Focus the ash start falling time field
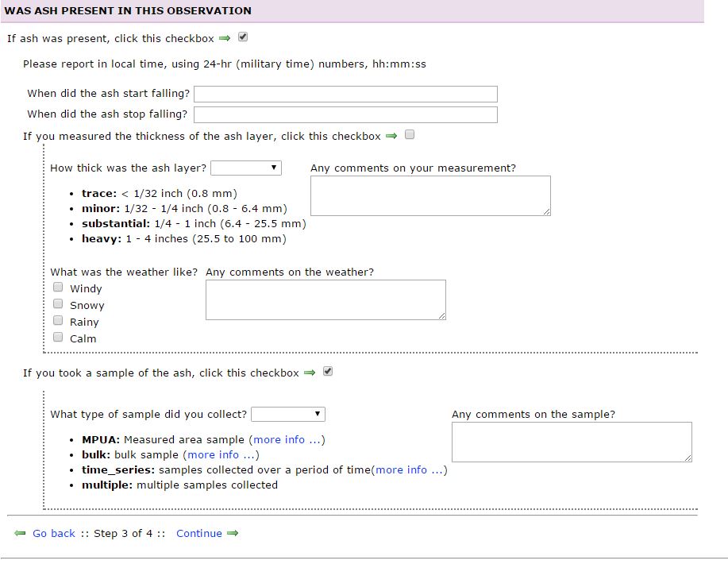The image size is (728, 564). (345, 94)
